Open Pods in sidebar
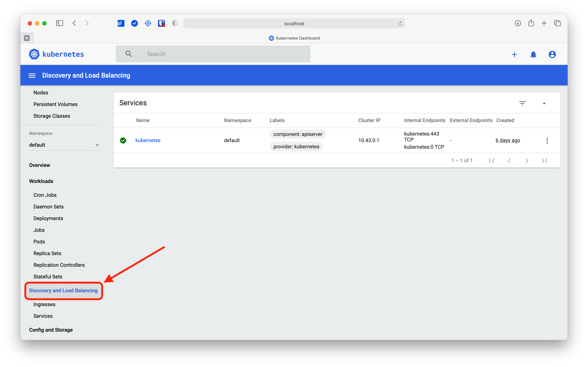 (x=39, y=241)
